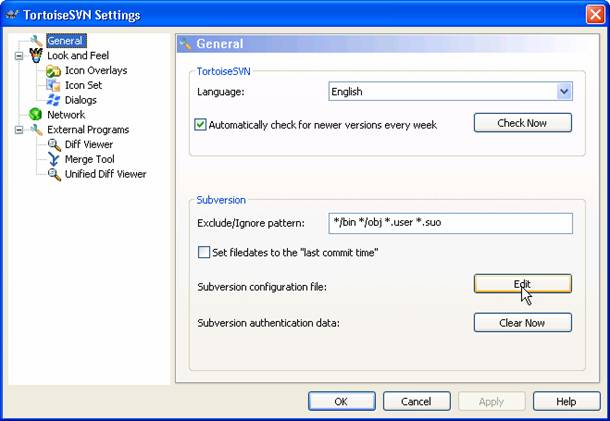Select the Diff Viewer magnifier icon
Viewport: 610px width, 421px height.
click(54, 144)
